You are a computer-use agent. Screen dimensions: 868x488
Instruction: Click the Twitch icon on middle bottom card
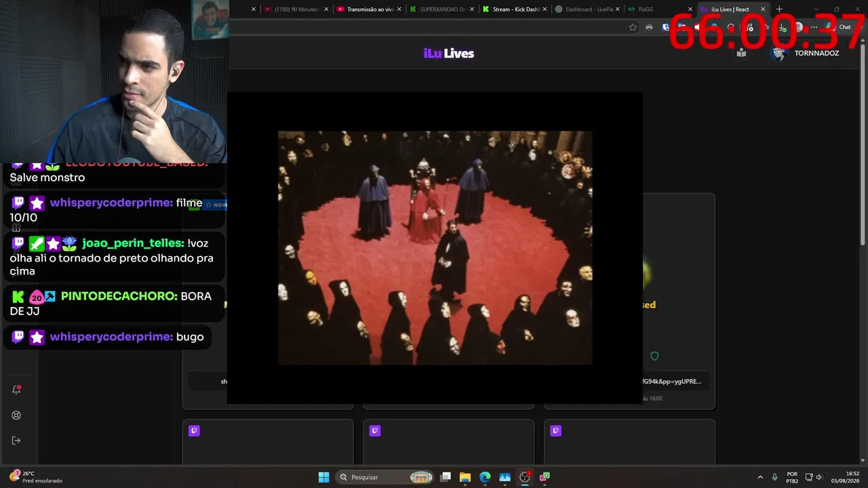coord(375,430)
